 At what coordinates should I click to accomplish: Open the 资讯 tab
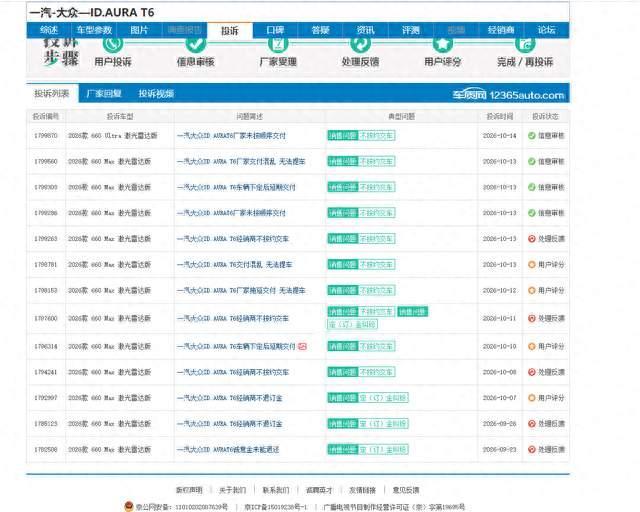[x=366, y=30]
